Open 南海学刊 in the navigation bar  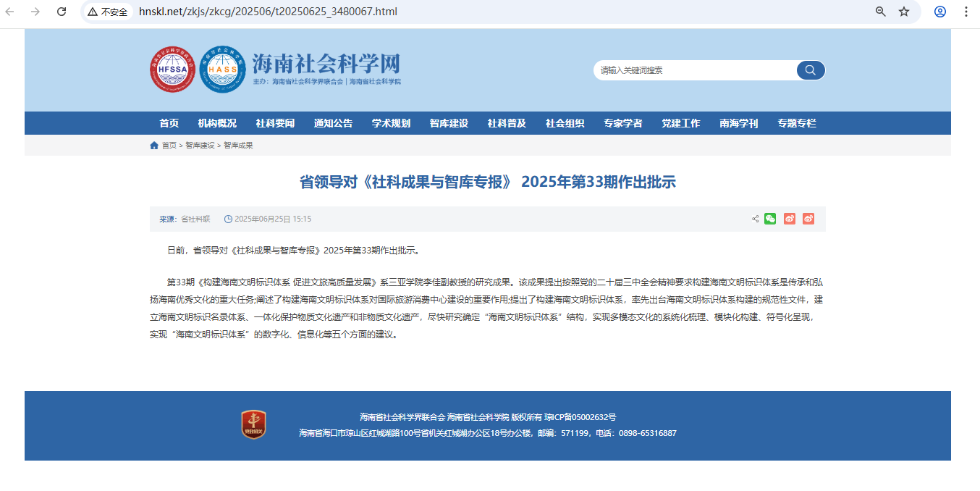[x=738, y=123]
